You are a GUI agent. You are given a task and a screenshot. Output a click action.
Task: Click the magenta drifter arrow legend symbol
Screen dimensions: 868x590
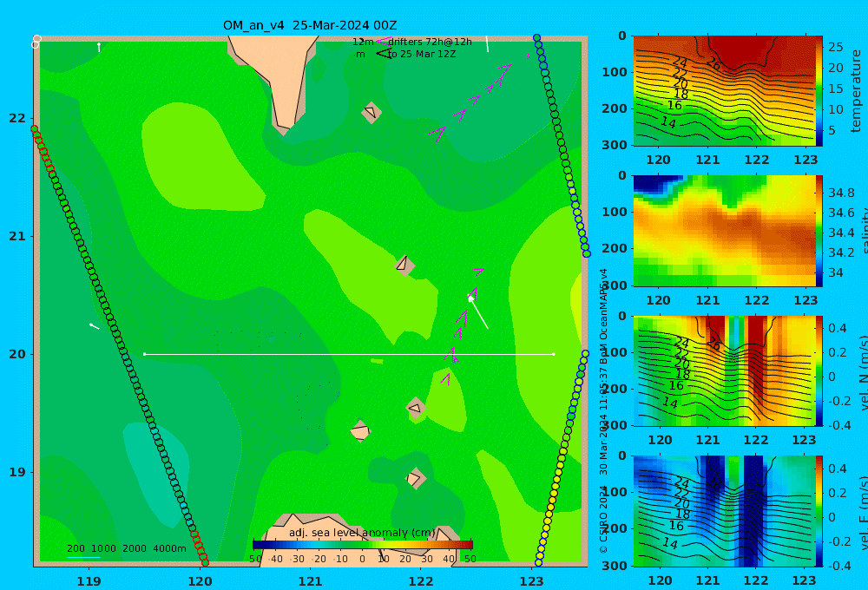[x=383, y=42]
